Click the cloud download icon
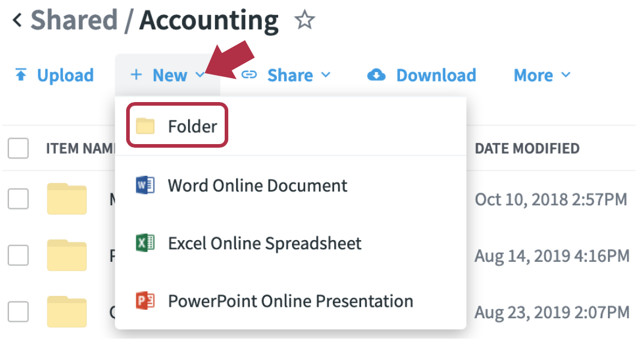 (x=376, y=74)
